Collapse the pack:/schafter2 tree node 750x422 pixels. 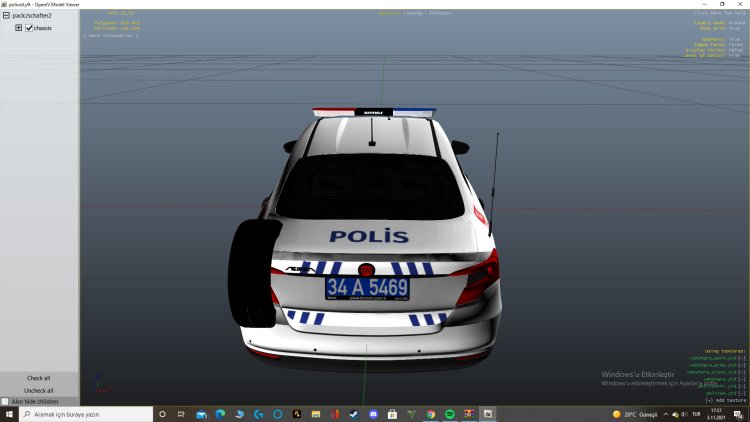click(7, 16)
